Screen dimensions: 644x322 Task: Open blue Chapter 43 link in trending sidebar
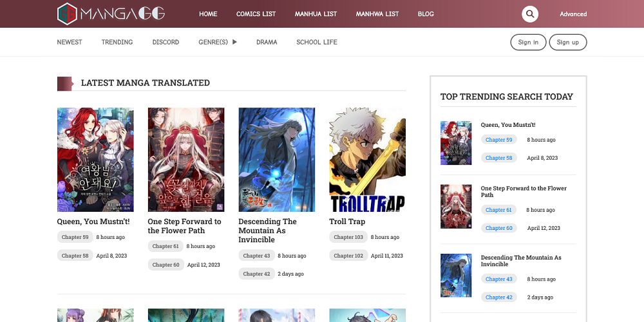coord(498,279)
